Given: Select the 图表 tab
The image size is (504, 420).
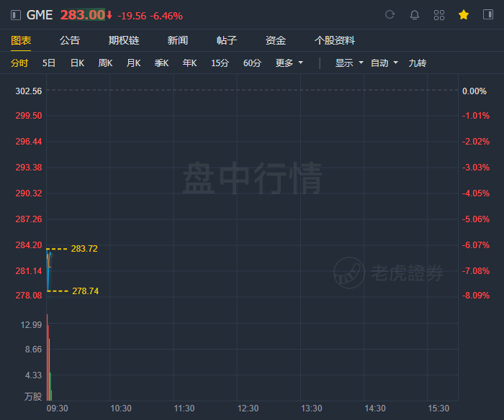Looking at the screenshot, I should click(x=21, y=41).
